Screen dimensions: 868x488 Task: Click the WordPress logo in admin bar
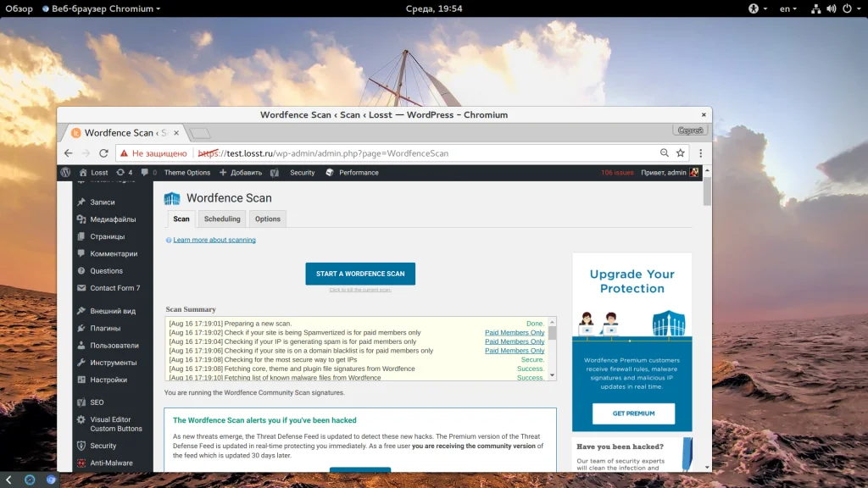pyautogui.click(x=65, y=173)
